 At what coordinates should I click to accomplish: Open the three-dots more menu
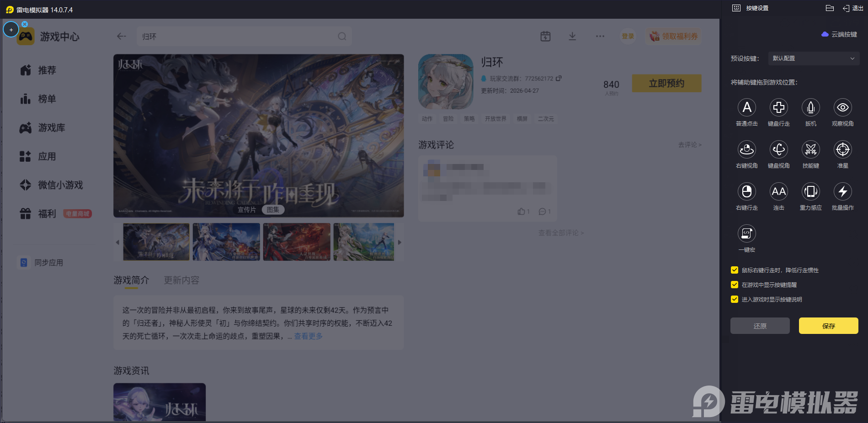click(x=600, y=37)
